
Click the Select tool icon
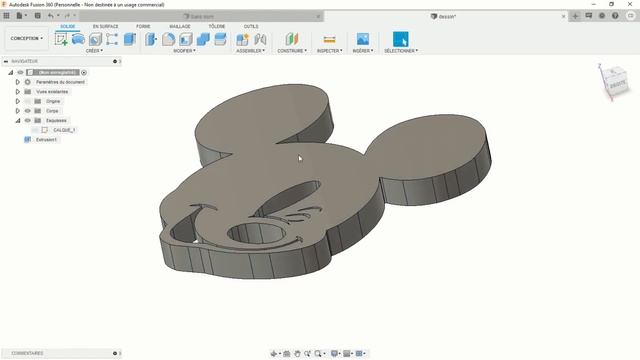point(400,39)
